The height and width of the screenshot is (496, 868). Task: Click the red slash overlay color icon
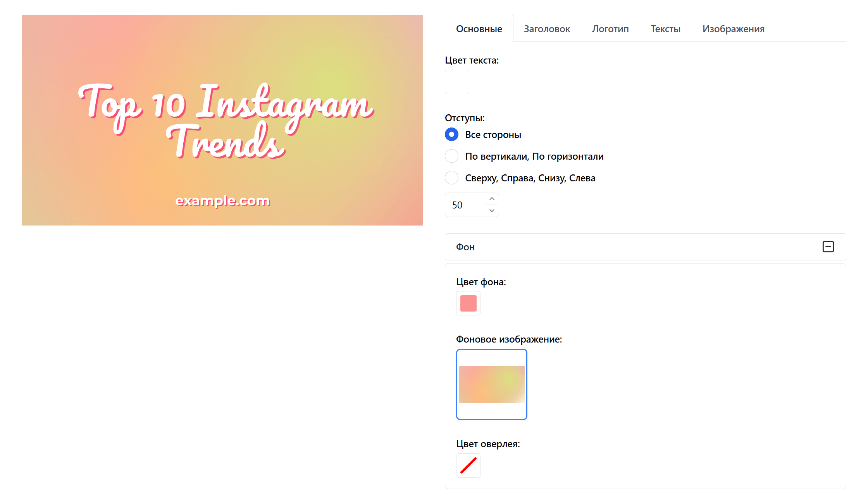tap(468, 465)
